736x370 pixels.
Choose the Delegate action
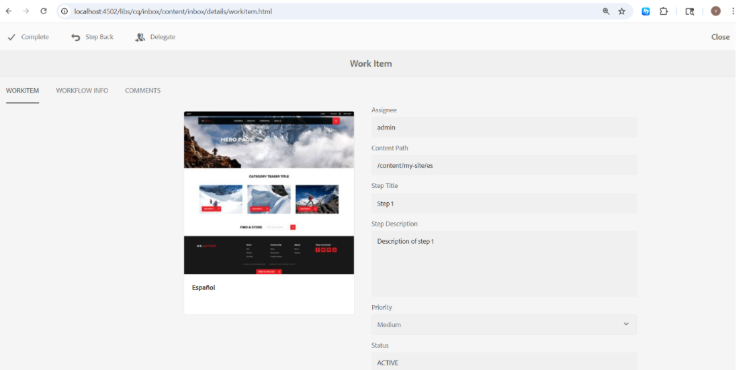(155, 37)
